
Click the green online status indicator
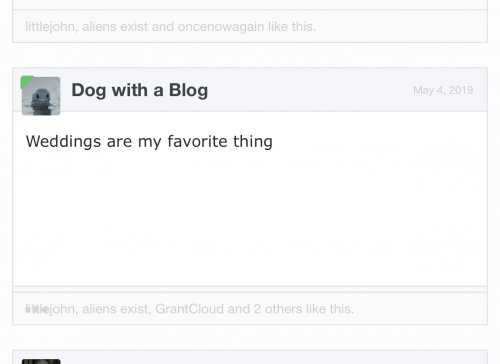(26, 81)
